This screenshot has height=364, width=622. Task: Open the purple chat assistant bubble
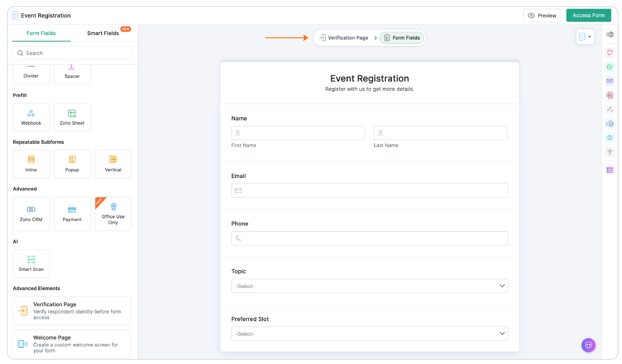589,345
